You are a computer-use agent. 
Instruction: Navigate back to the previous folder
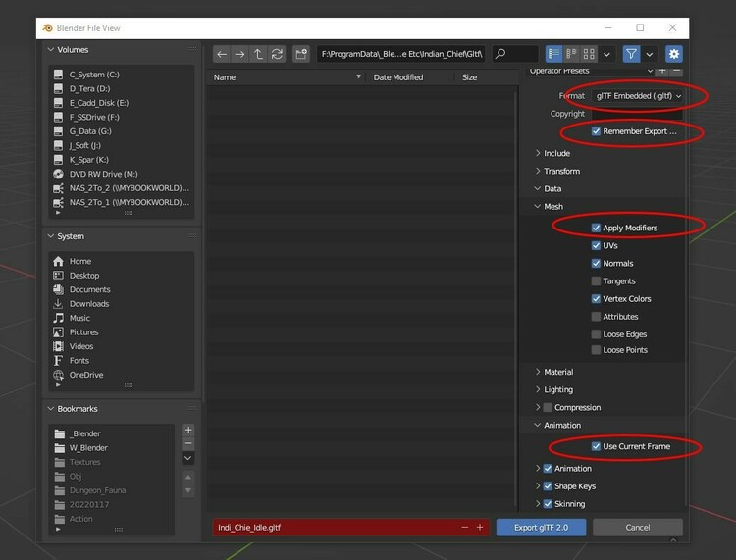(x=222, y=55)
